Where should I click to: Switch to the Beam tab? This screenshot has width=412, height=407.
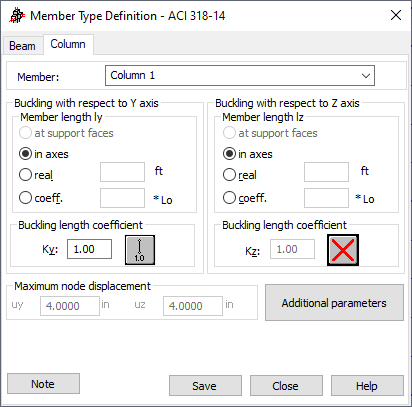click(x=22, y=46)
